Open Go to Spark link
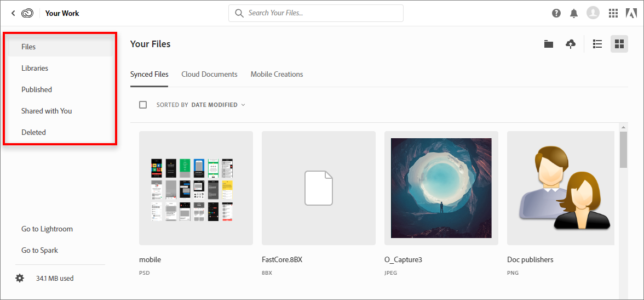 [x=39, y=250]
